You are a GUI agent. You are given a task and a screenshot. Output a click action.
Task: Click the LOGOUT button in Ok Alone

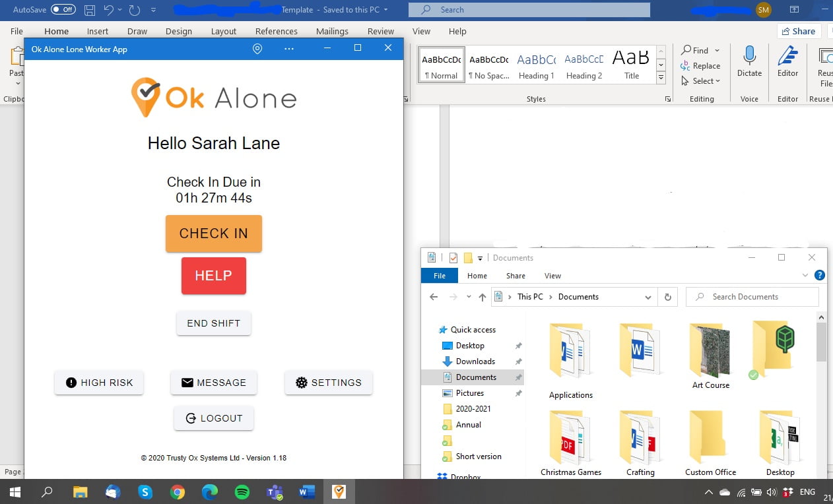[x=214, y=418]
